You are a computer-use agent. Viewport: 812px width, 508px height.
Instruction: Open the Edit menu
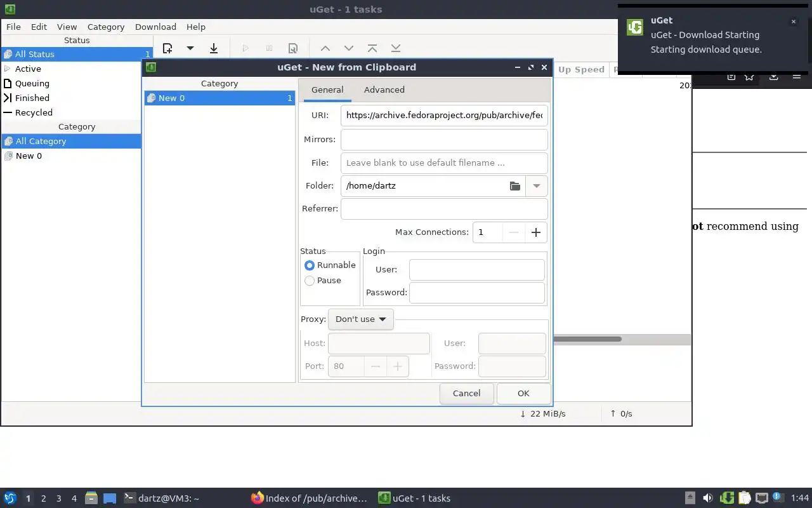pyautogui.click(x=39, y=27)
